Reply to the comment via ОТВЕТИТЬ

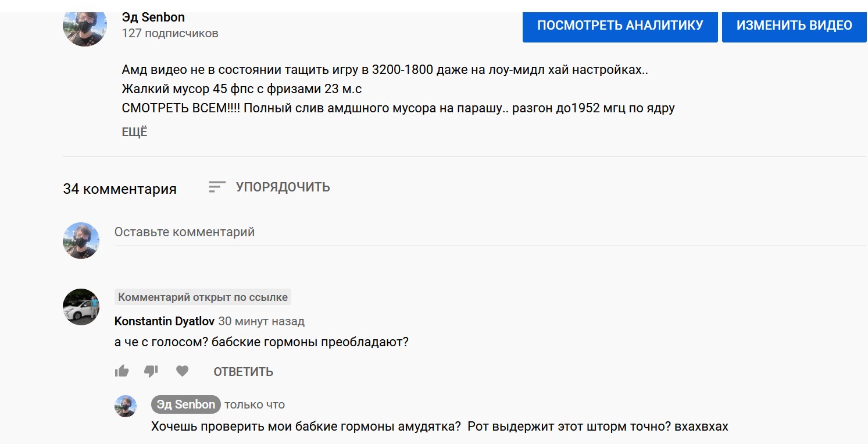click(x=243, y=372)
